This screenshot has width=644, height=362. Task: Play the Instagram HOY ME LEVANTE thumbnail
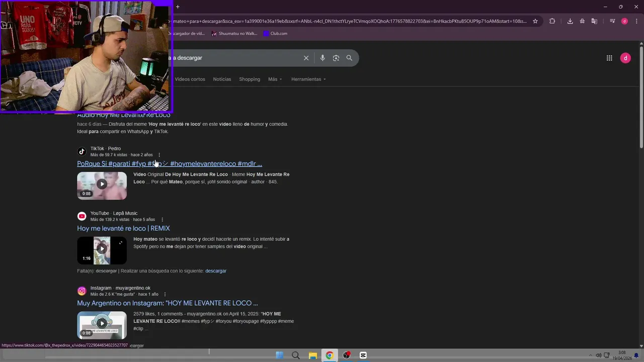102,325
